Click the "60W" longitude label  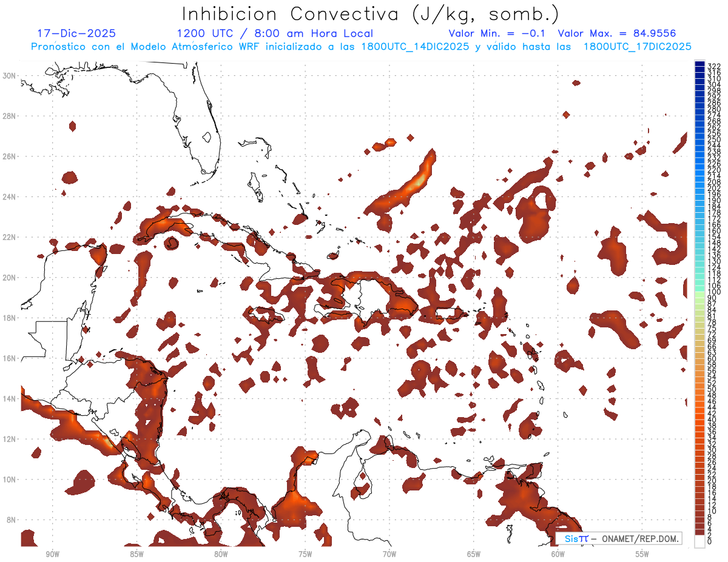(558, 555)
